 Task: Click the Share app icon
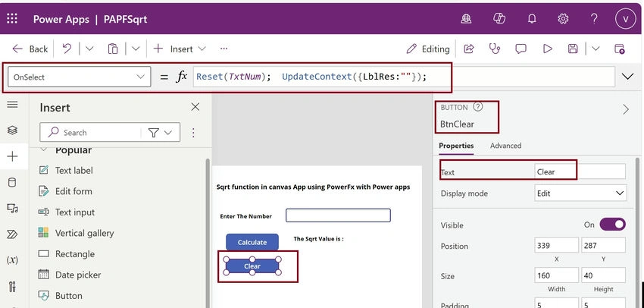[x=469, y=49]
